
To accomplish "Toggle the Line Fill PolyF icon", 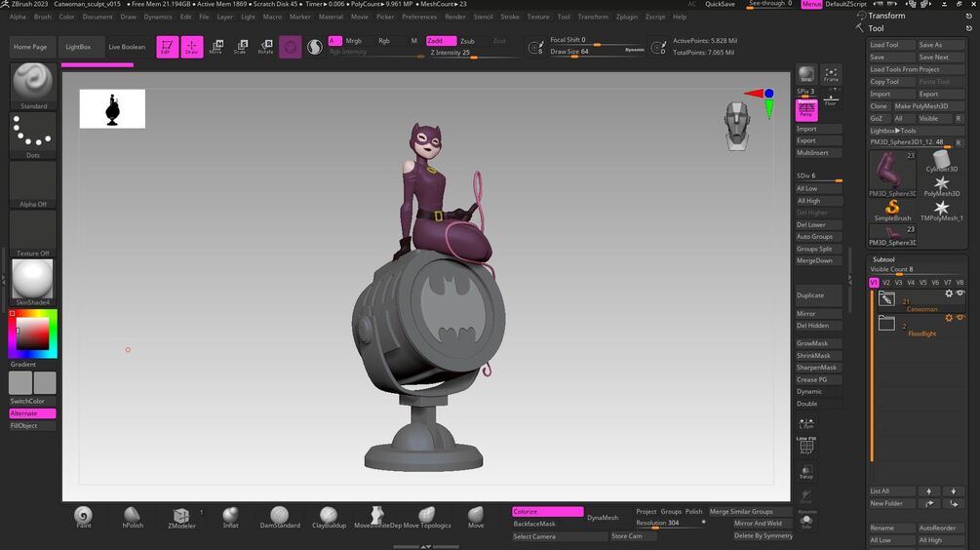I will (x=806, y=446).
